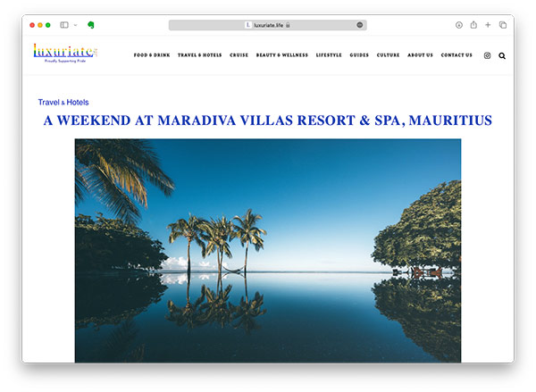Click the search magnifier icon
536x392 pixels.
coord(502,55)
